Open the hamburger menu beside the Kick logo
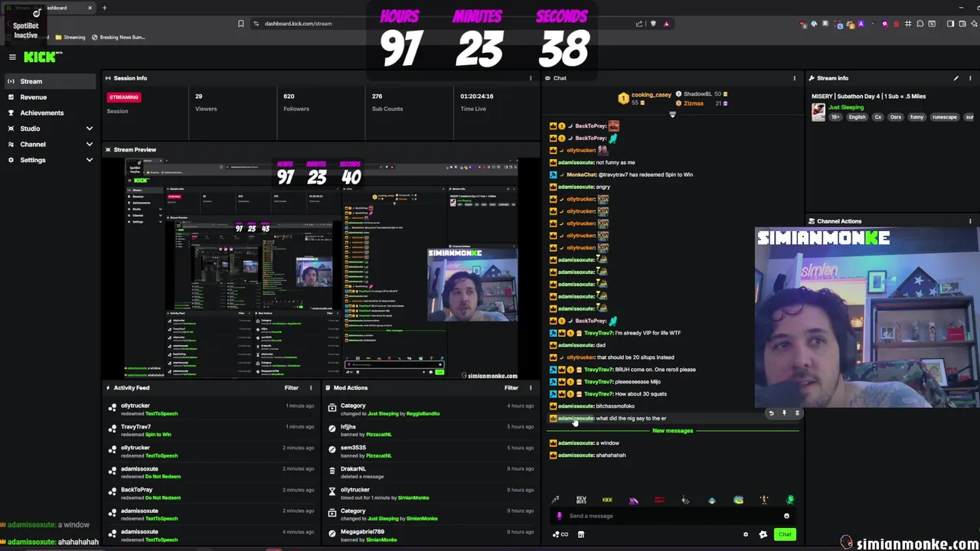The image size is (980, 551). 12,57
